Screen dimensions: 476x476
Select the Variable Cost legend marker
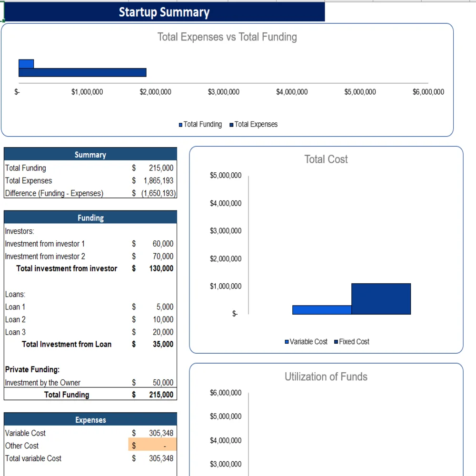(x=286, y=341)
